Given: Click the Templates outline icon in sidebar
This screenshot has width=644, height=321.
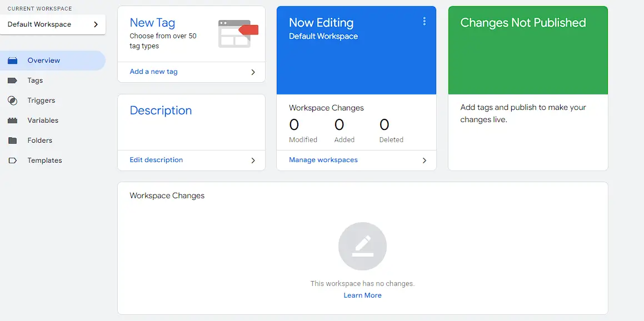Looking at the screenshot, I should (x=12, y=160).
